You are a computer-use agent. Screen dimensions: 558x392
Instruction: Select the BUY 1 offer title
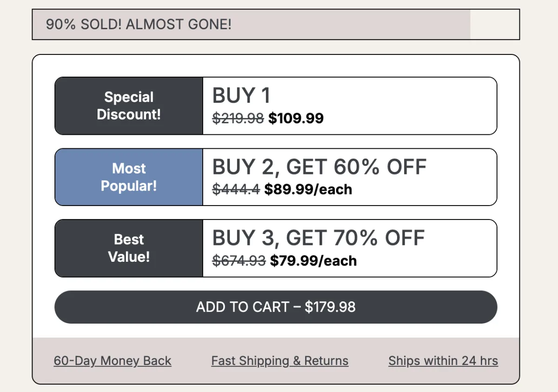pyautogui.click(x=241, y=96)
